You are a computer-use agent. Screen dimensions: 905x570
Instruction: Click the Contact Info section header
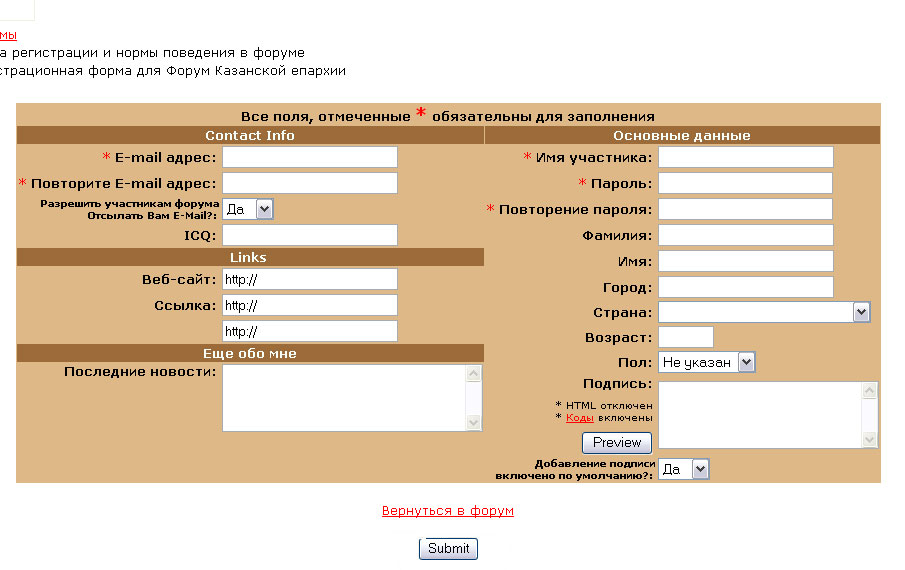tap(250, 135)
